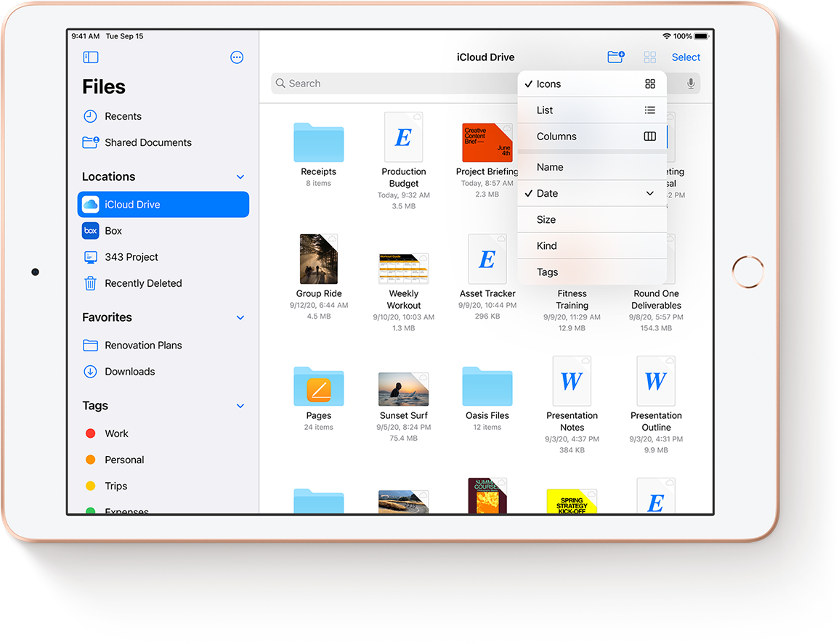Click Round One Deliverables file name
Image resolution: width=839 pixels, height=644 pixels.
pos(656,300)
